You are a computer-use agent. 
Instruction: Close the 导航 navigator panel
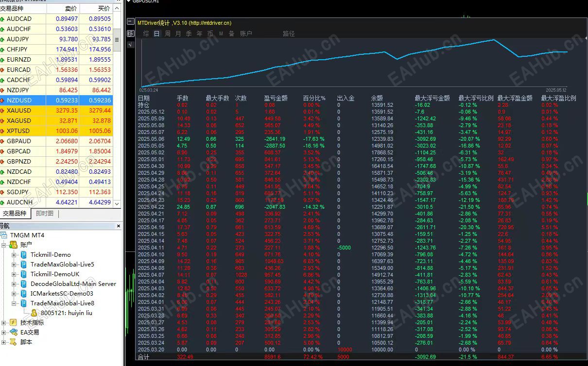[x=118, y=226]
